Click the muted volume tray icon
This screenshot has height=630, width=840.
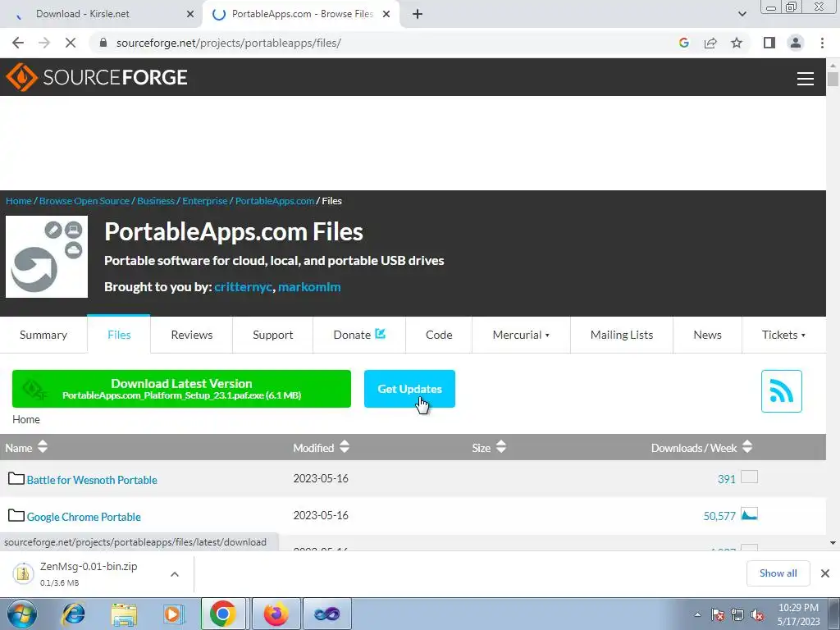[757, 615]
